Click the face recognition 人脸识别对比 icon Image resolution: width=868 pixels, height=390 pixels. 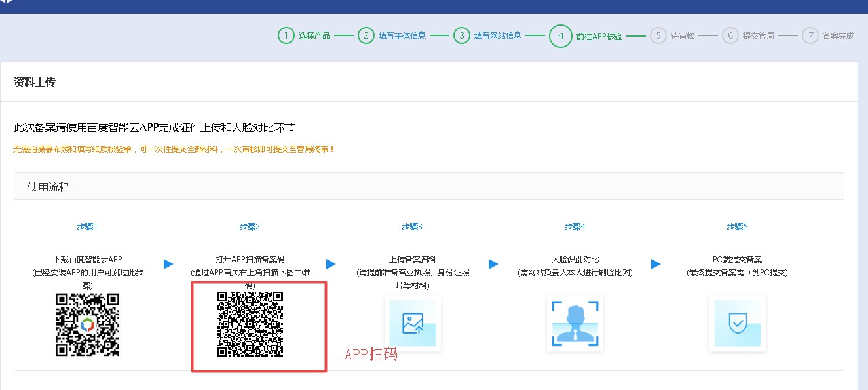pos(575,323)
